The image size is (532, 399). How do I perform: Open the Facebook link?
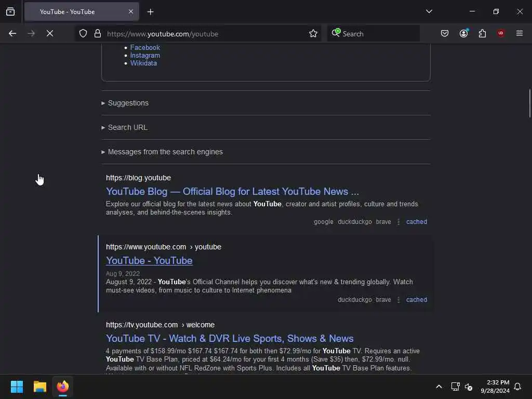pyautogui.click(x=145, y=47)
